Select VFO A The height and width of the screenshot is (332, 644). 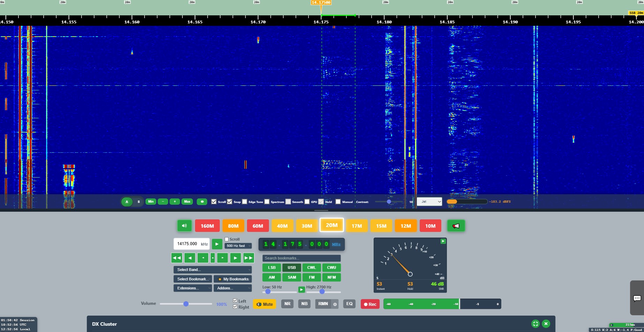[127, 202]
